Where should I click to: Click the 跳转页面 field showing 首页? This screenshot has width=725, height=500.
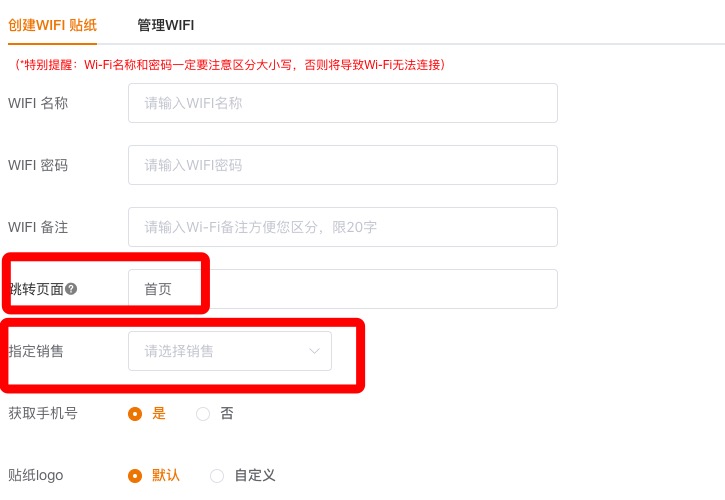coord(342,289)
